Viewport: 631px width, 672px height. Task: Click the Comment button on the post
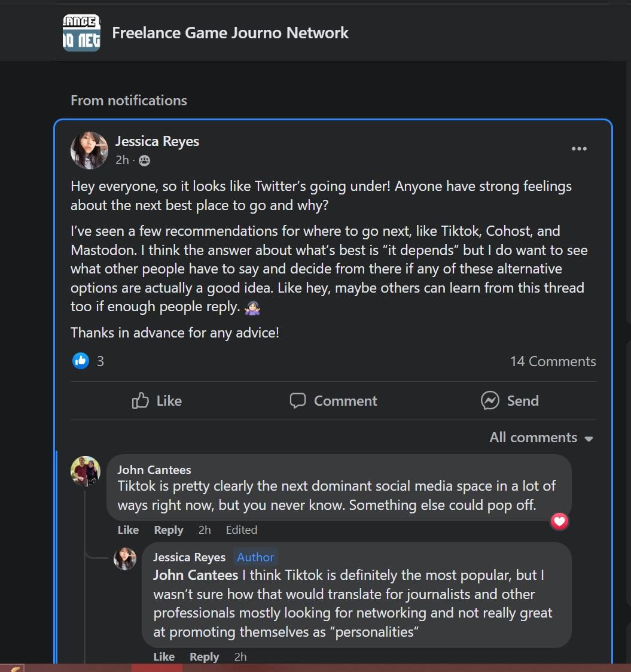click(333, 401)
